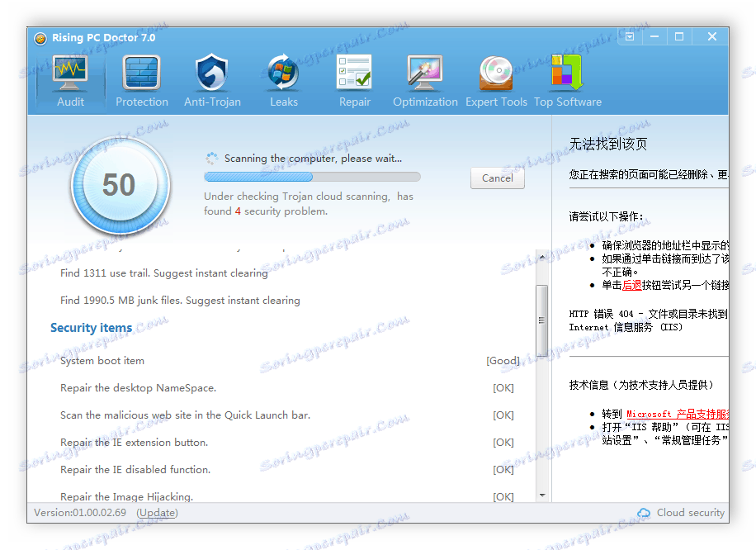Click the red 后退 link
This screenshot has width=756, height=550.
pos(631,285)
